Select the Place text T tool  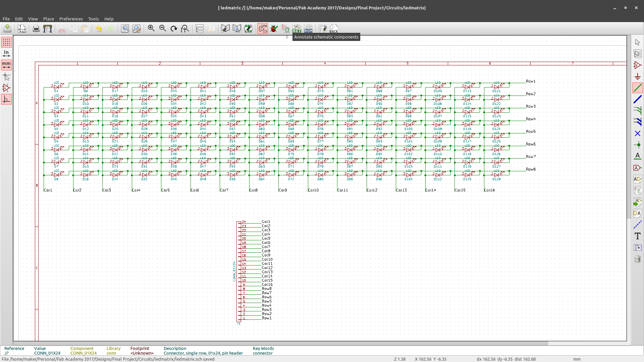(638, 236)
